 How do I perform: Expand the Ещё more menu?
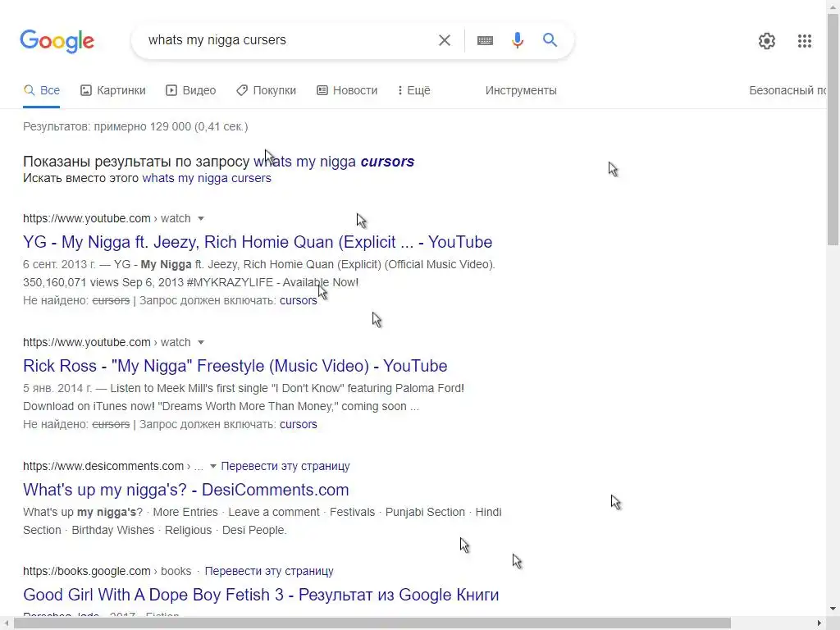[414, 90]
